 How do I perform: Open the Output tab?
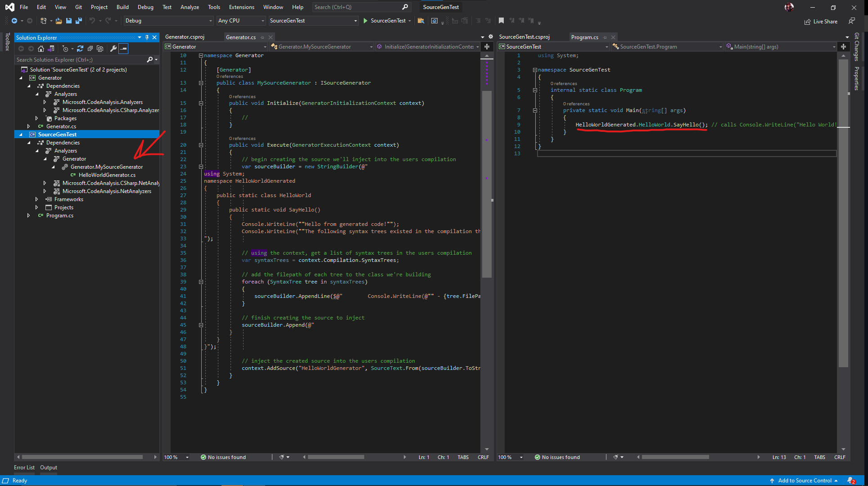coord(49,468)
